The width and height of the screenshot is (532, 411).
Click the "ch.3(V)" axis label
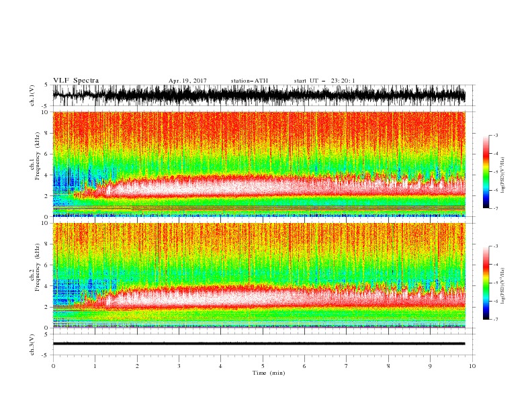(32, 345)
